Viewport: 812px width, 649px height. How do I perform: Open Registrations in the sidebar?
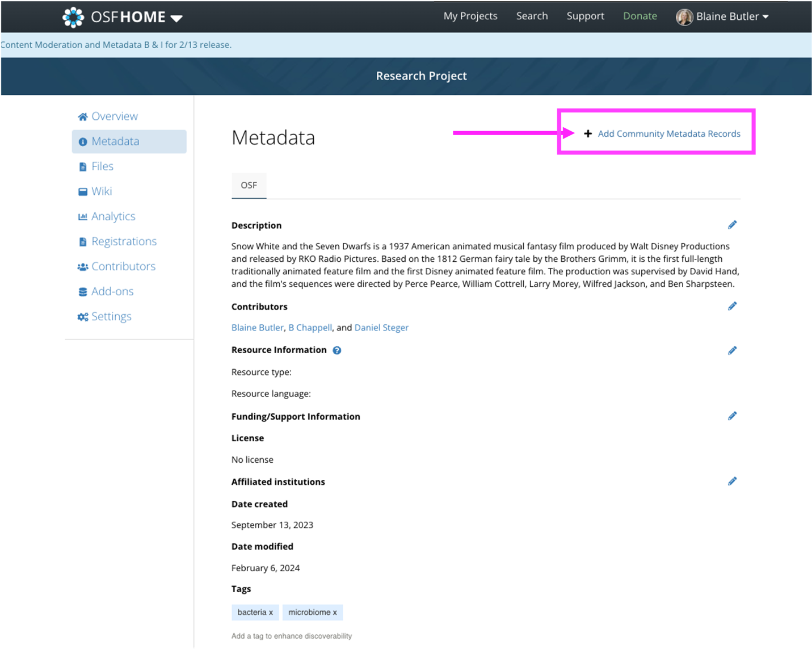point(124,241)
